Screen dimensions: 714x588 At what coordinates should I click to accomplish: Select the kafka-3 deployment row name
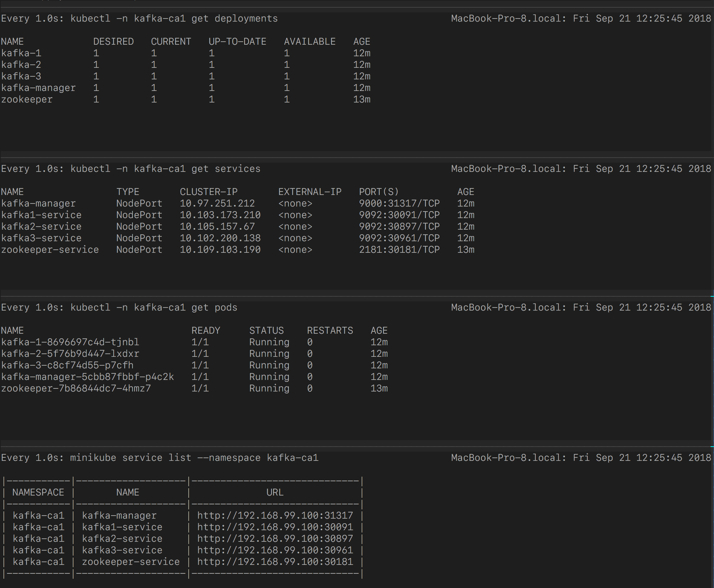click(21, 76)
